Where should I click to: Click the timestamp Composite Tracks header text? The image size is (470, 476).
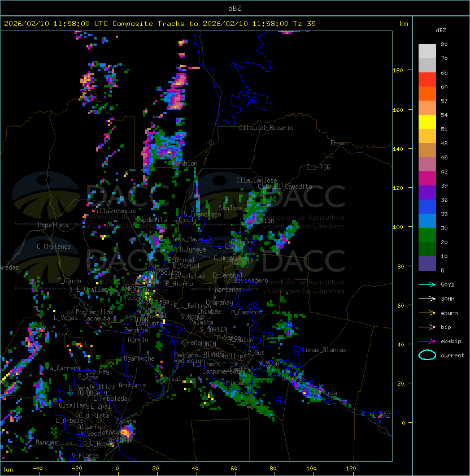tap(160, 24)
